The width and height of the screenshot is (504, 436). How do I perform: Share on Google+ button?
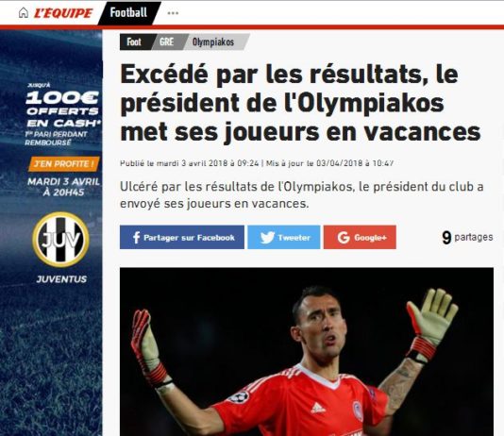point(360,238)
